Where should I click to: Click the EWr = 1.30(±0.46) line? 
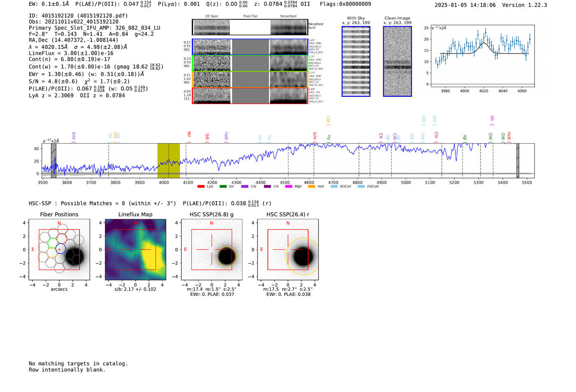coord(86,74)
